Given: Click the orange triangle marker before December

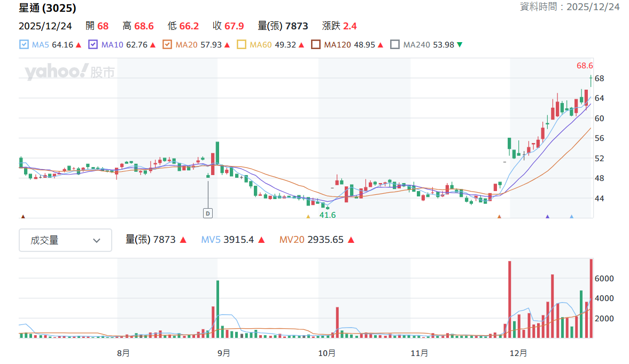Looking at the screenshot, I should click(500, 217).
